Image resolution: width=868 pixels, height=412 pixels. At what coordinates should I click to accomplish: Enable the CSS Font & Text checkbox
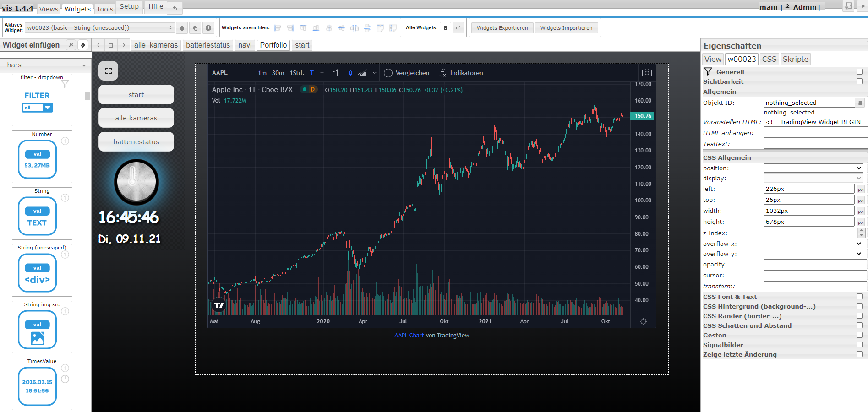click(x=859, y=297)
